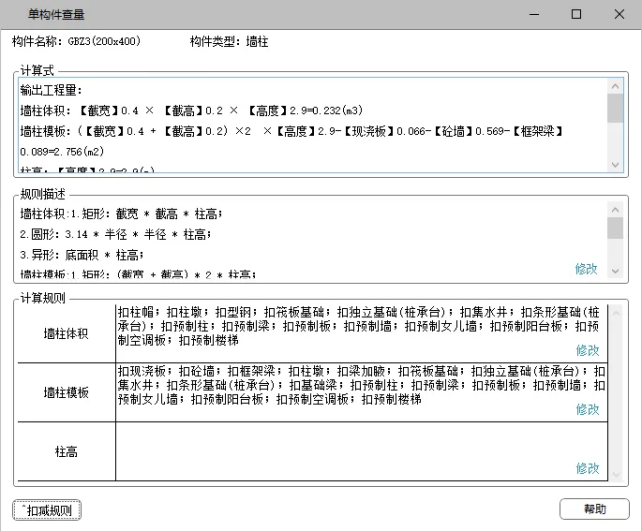Click down arrow of 规则描述 scrollbar

(615, 270)
